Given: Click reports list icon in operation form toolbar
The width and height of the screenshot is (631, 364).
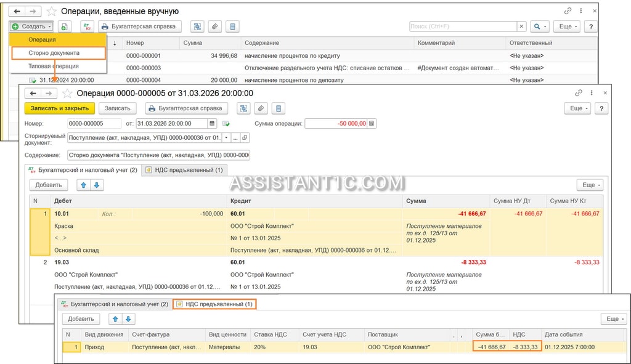Looking at the screenshot, I should pyautogui.click(x=278, y=108).
